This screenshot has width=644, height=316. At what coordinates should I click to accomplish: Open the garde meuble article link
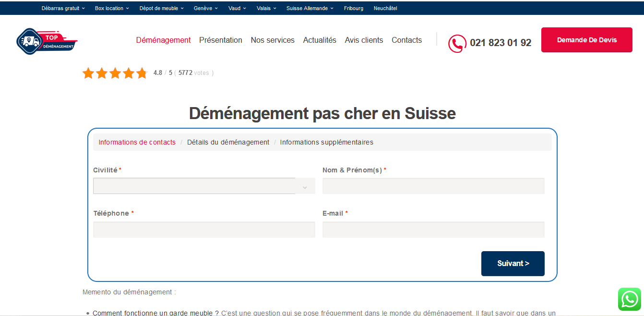click(x=154, y=313)
